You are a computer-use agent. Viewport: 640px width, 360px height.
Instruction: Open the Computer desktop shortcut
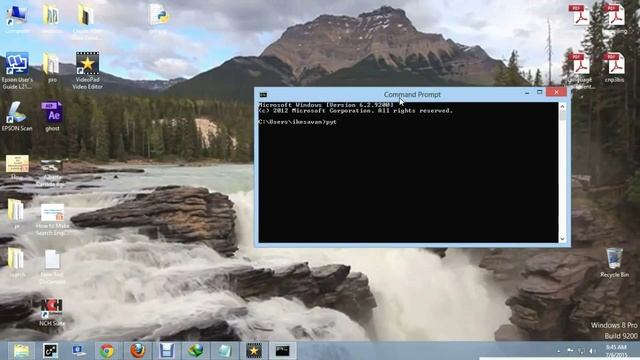tap(17, 18)
